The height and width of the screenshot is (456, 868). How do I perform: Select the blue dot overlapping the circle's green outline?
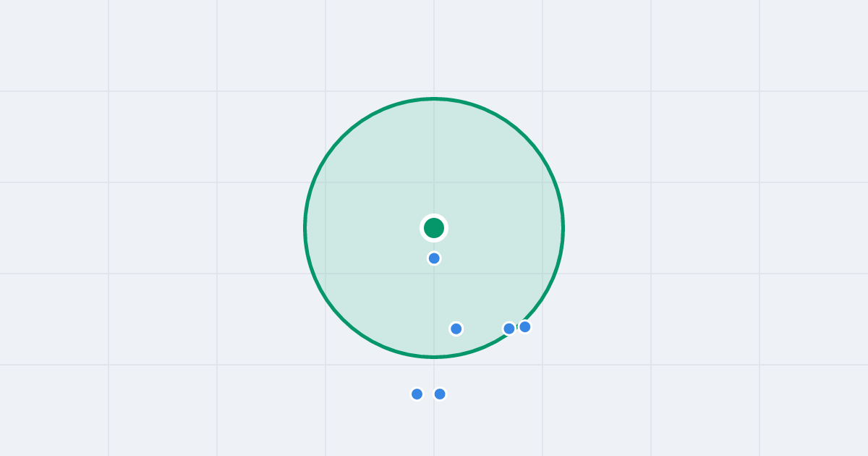coord(525,327)
